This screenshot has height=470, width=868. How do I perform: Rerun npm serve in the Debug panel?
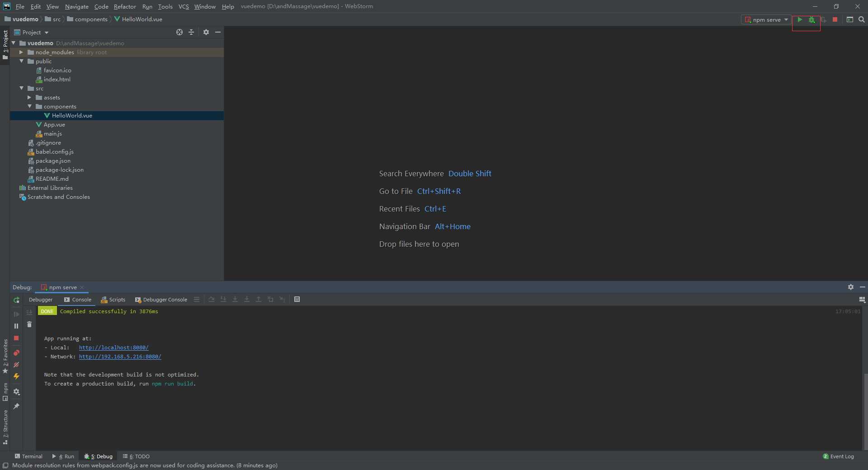16,300
